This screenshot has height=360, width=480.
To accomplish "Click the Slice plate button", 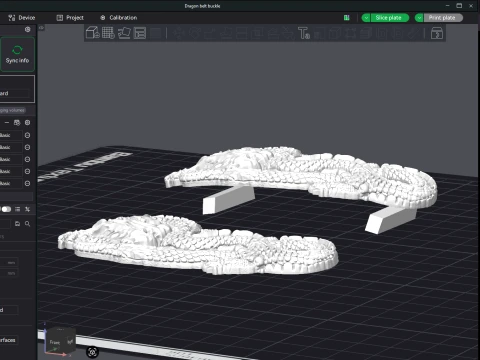I will pos(389,18).
